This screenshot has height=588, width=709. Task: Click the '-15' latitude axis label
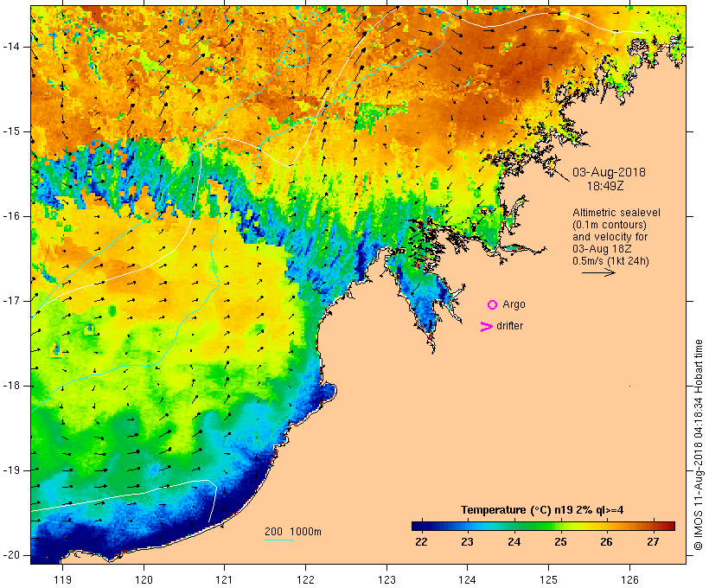click(x=10, y=131)
